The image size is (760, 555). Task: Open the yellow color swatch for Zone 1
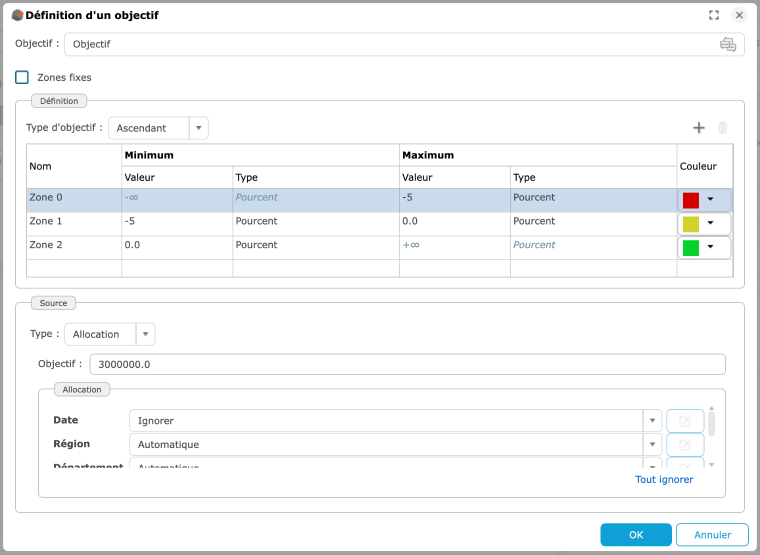(x=704, y=223)
